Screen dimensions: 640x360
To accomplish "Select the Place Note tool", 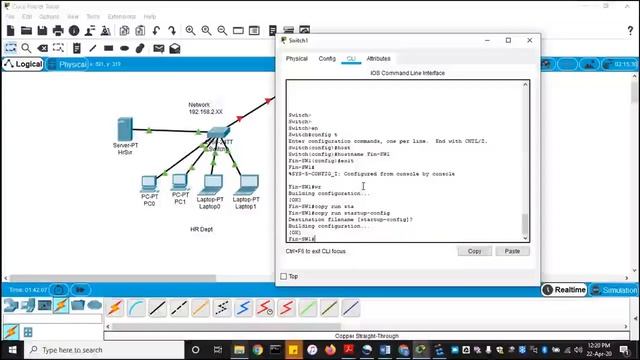I will 76,48.
